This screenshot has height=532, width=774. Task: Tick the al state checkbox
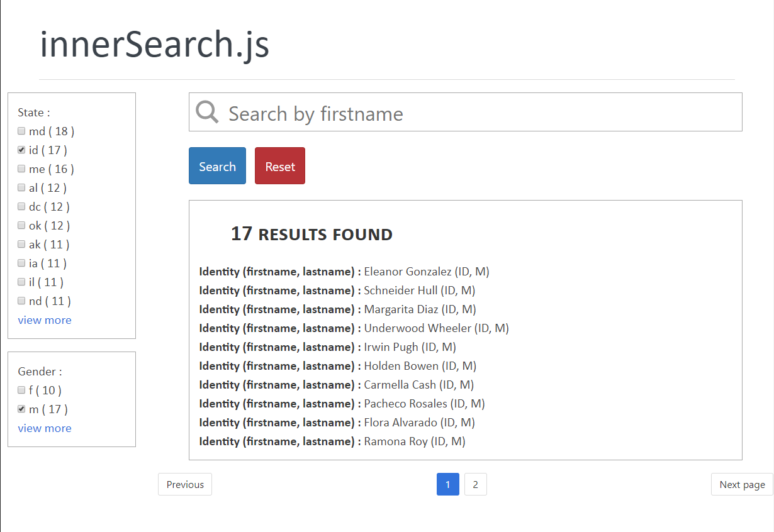pyautogui.click(x=21, y=188)
